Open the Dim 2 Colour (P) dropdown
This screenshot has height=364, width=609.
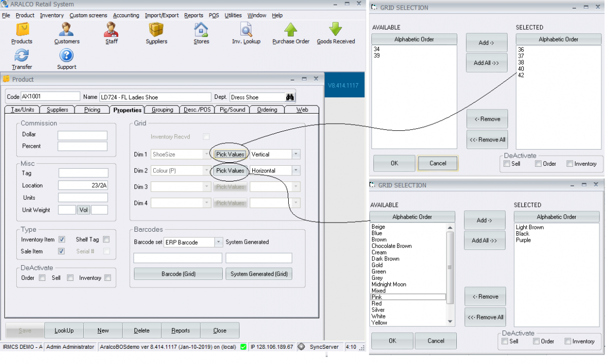pyautogui.click(x=206, y=171)
